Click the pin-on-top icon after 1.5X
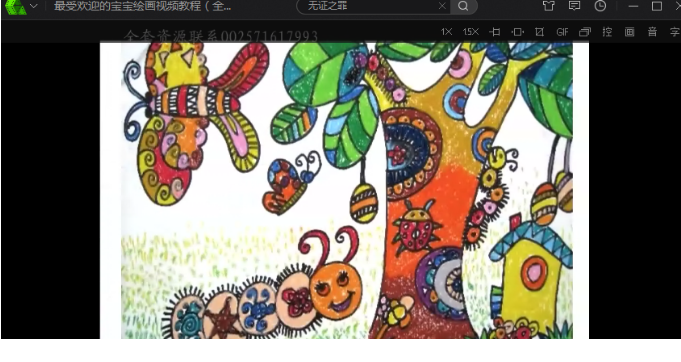 [495, 32]
